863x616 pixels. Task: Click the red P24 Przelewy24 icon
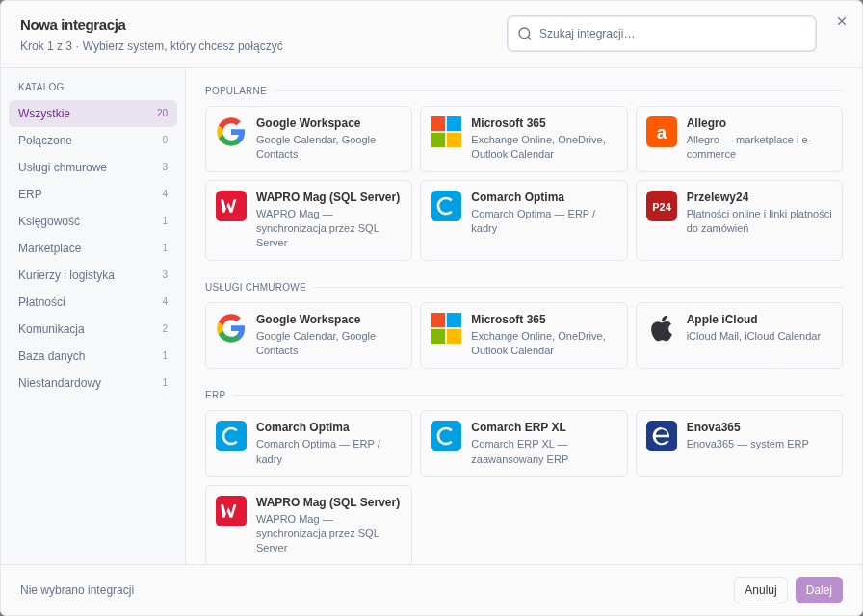tap(662, 206)
